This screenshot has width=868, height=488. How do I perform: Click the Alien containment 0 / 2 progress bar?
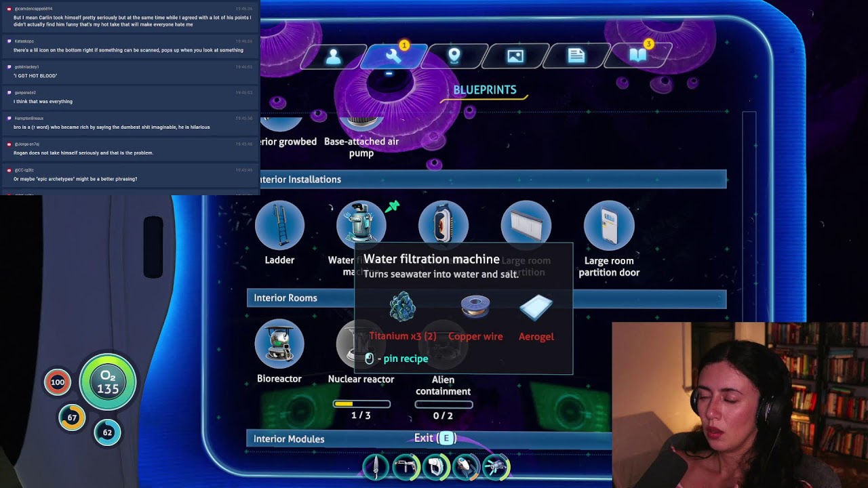point(443,405)
